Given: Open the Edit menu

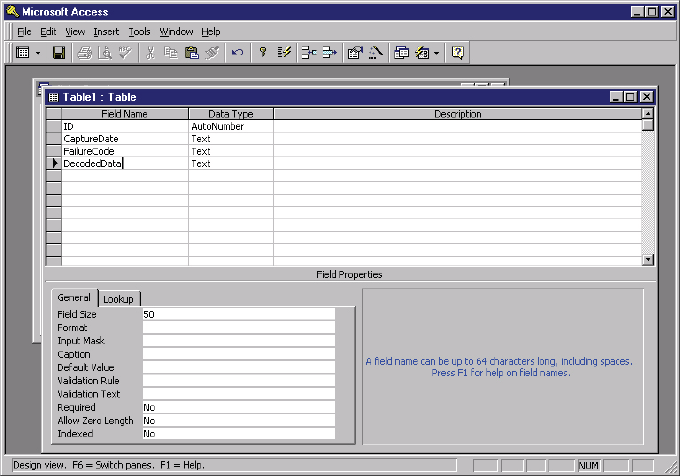Looking at the screenshot, I should [48, 32].
